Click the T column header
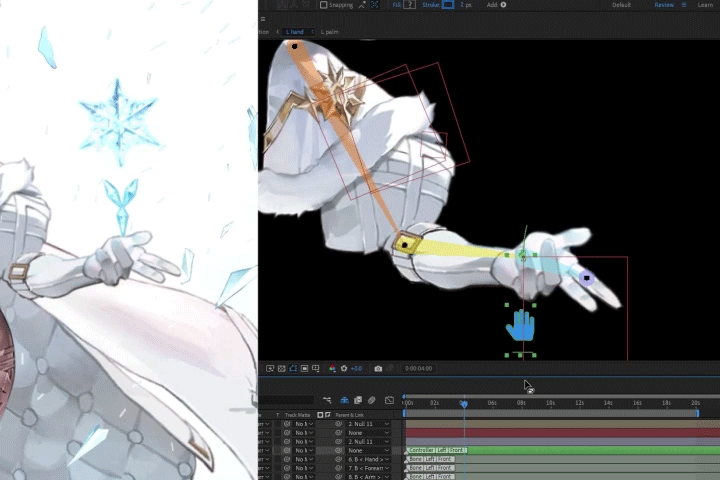 coord(277,415)
